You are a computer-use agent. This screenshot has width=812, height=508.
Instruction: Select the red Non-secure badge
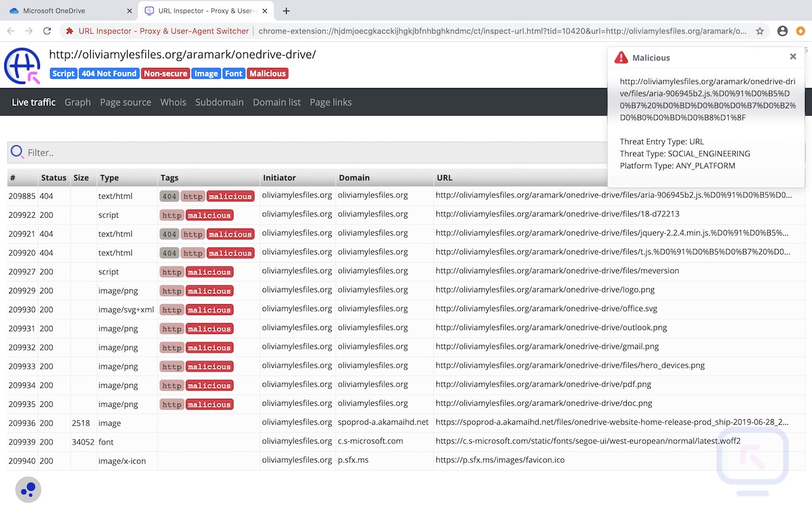165,74
